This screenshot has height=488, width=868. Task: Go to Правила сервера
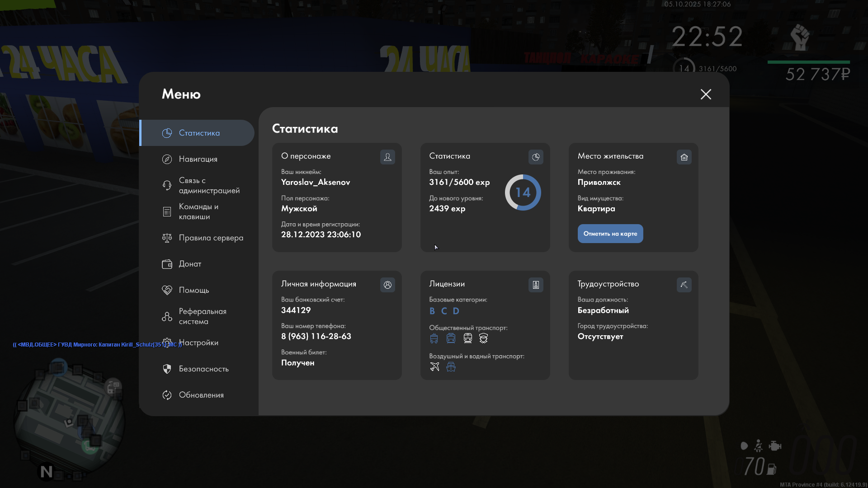point(210,238)
